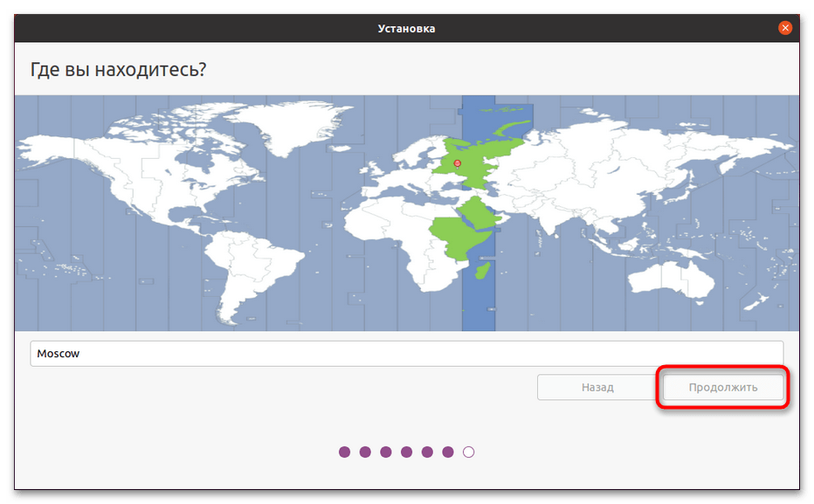Click the Установка window title bar

coord(406,28)
